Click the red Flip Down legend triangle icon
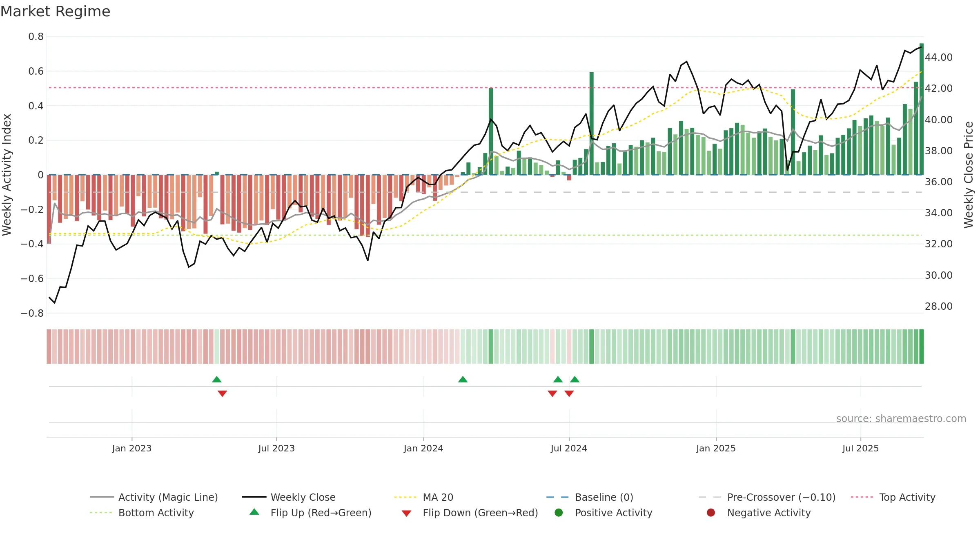This screenshot has height=551, width=980. 406,513
